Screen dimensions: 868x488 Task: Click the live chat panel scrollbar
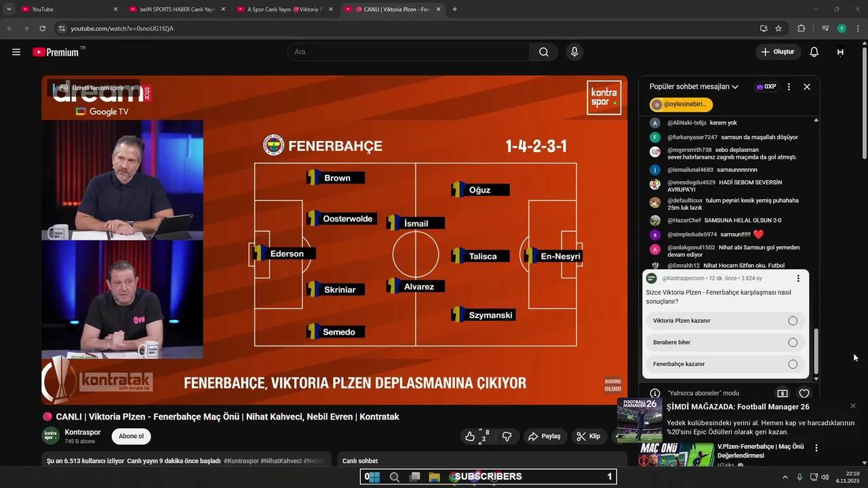(x=816, y=351)
